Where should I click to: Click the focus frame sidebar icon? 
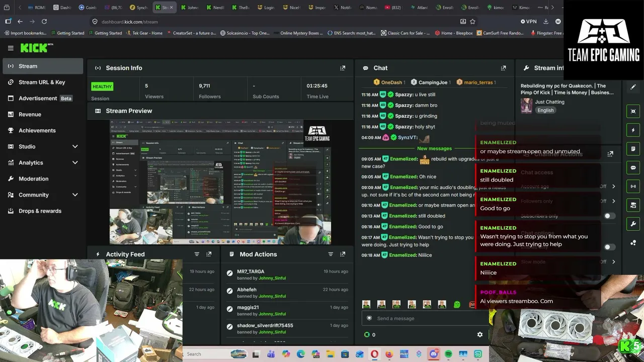(633, 111)
